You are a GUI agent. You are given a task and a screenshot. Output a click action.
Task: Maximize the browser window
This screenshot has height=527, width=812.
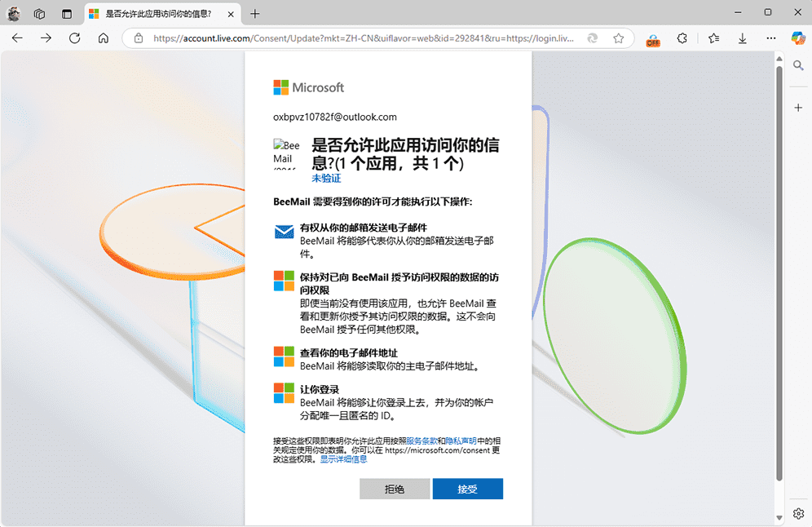[768, 12]
